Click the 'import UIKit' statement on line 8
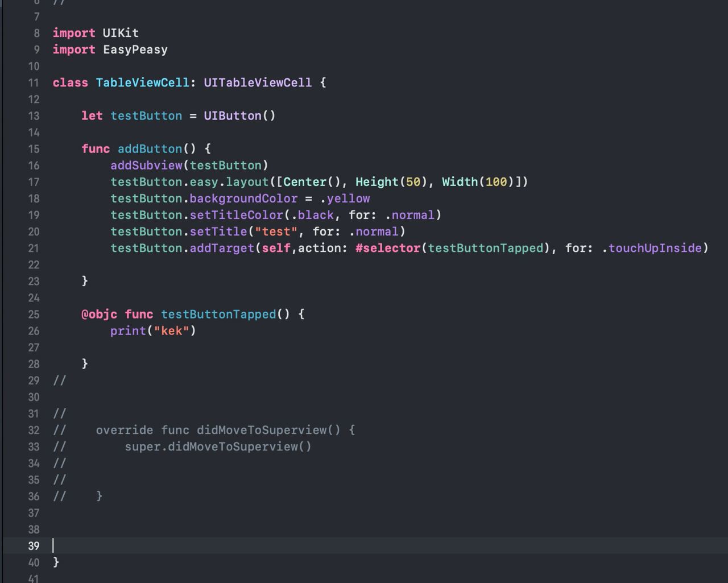728x583 pixels. point(96,33)
